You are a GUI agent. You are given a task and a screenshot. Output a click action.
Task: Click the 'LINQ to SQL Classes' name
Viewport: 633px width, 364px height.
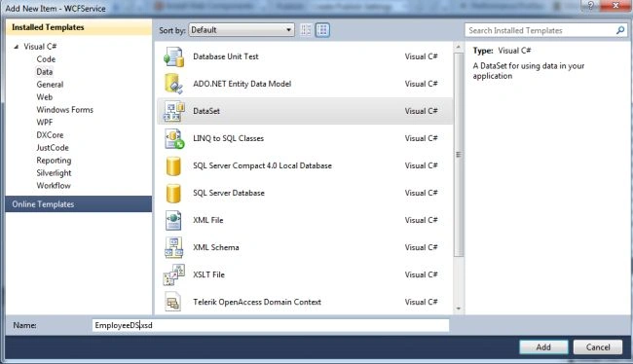[229, 138]
